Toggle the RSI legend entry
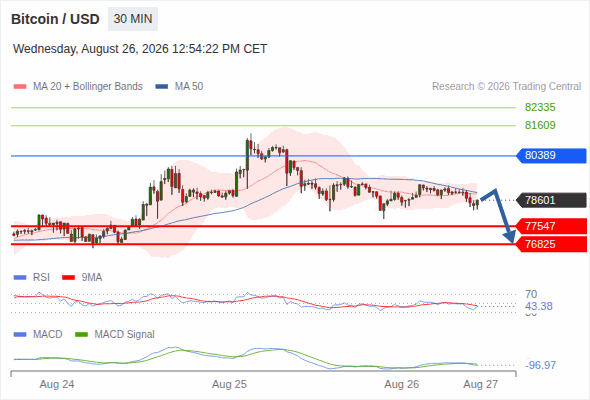Screen dimensions: 590x400 (32, 277)
